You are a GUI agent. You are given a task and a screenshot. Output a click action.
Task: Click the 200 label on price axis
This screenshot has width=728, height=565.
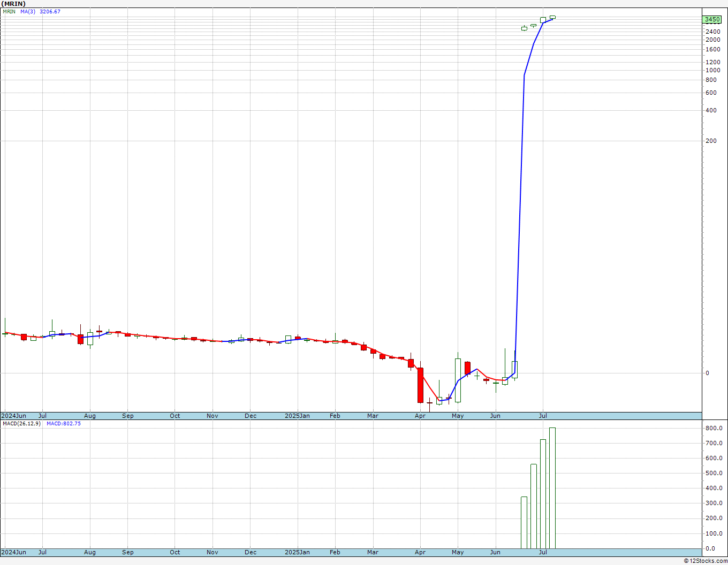pyautogui.click(x=711, y=141)
